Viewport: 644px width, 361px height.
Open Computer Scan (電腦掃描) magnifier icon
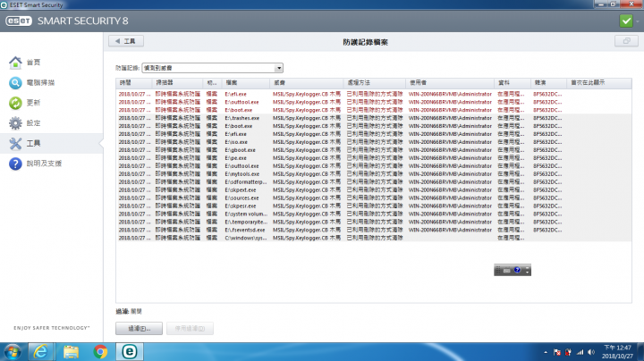[15, 83]
